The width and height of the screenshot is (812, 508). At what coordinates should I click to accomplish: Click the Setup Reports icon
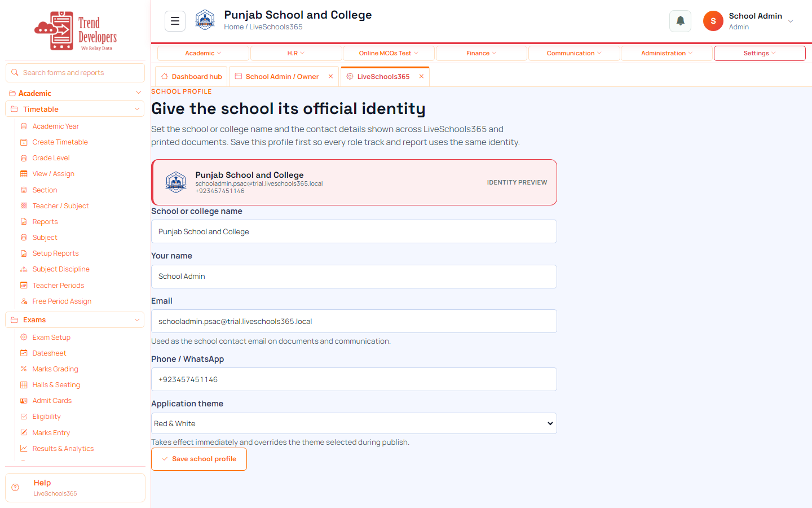pyautogui.click(x=24, y=253)
